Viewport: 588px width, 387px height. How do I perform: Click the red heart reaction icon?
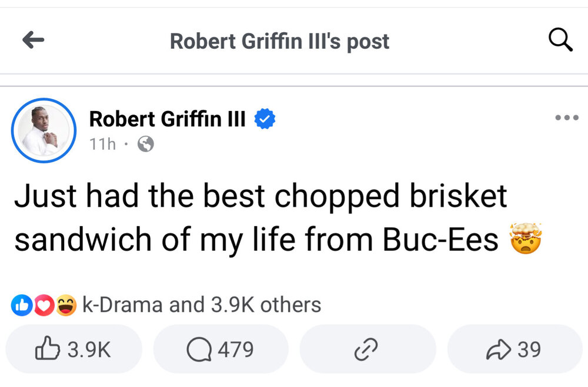(44, 305)
